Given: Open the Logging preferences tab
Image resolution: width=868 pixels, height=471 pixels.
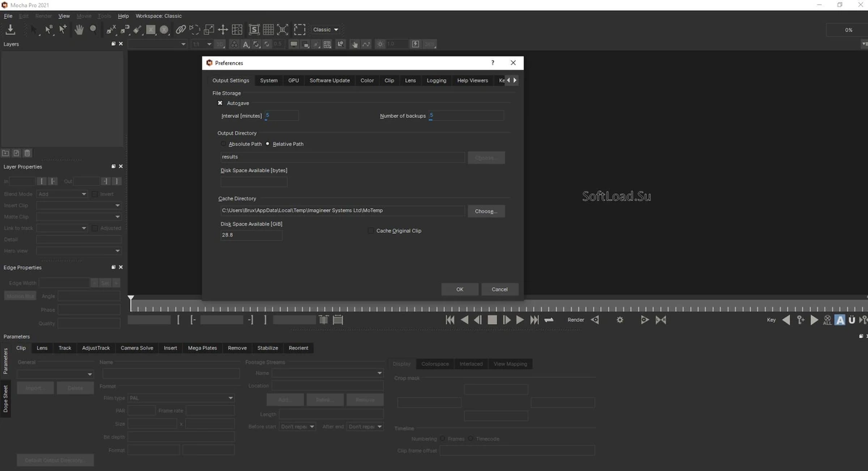Looking at the screenshot, I should 437,80.
